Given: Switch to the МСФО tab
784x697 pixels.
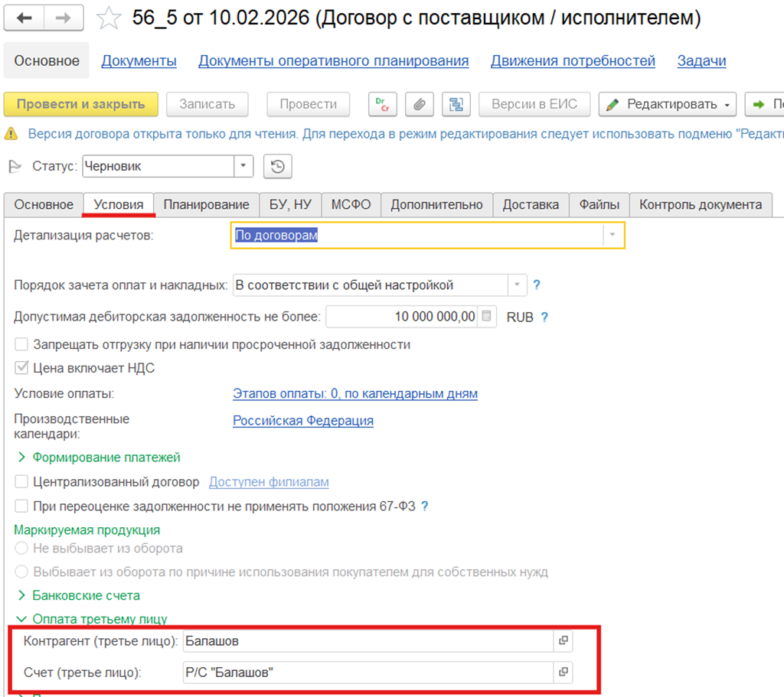Looking at the screenshot, I should pyautogui.click(x=351, y=204).
